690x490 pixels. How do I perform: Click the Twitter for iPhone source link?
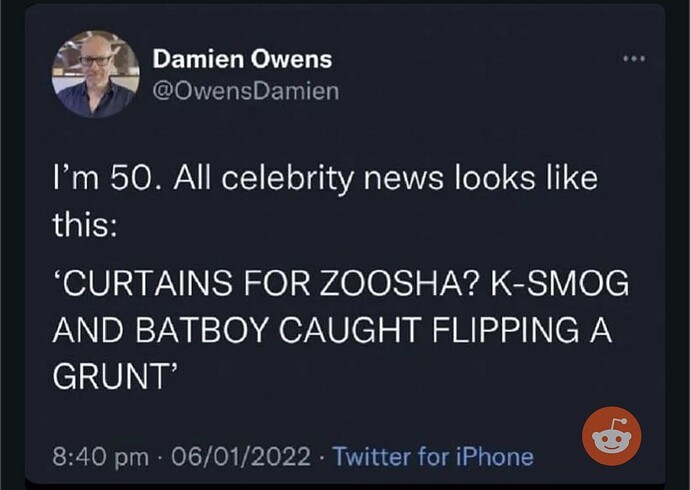[433, 457]
